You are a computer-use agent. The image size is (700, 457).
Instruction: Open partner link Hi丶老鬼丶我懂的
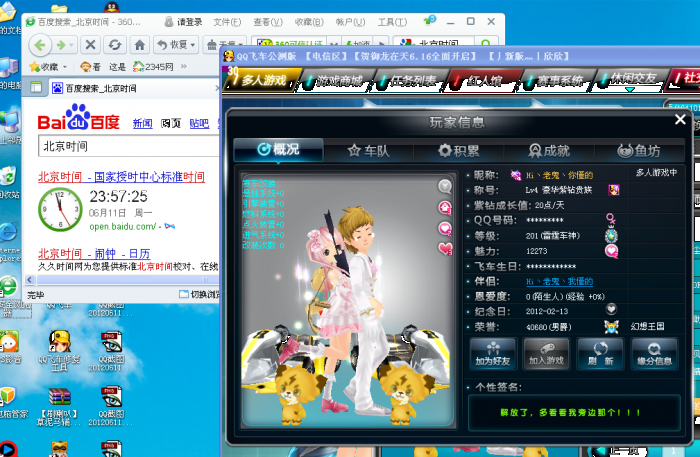click(559, 282)
